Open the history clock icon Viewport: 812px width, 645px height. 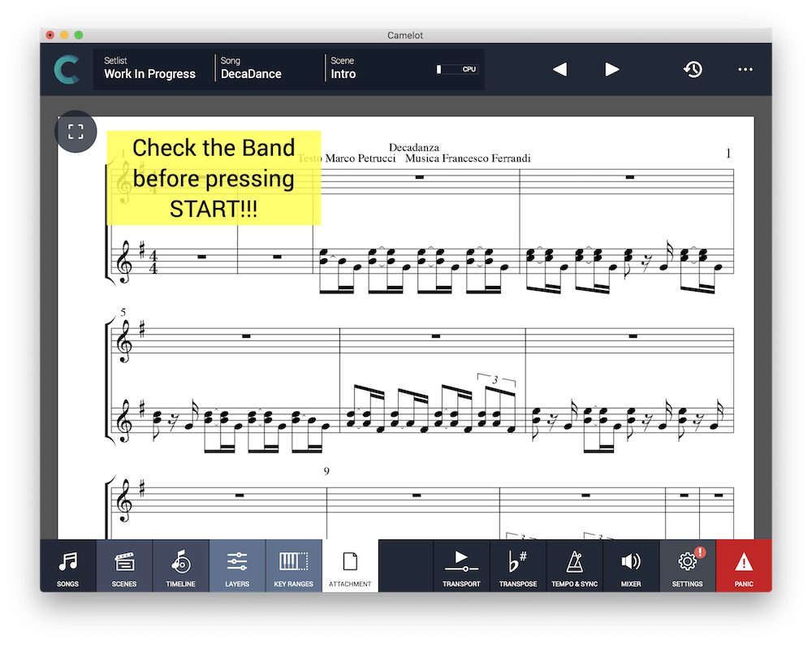tap(693, 69)
